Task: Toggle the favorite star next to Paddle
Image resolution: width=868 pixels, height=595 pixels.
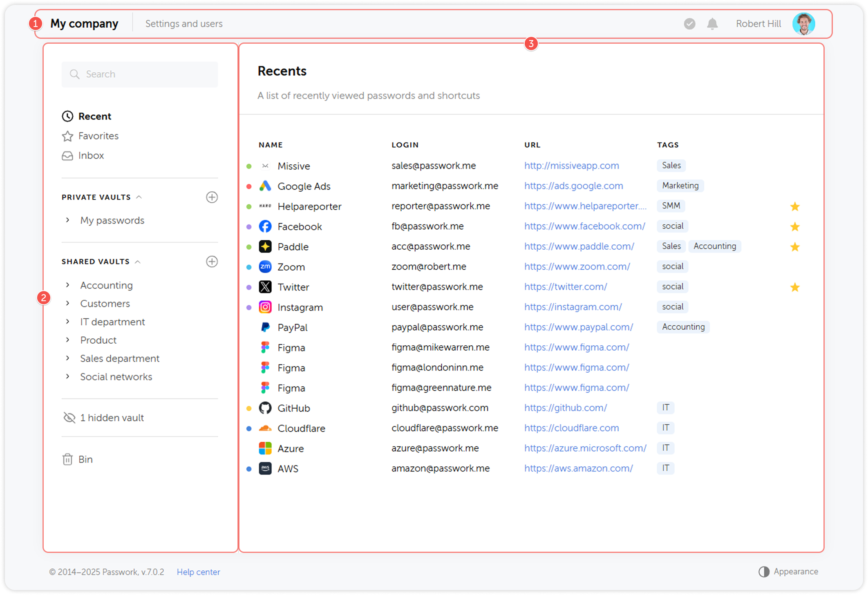Action: 795,247
